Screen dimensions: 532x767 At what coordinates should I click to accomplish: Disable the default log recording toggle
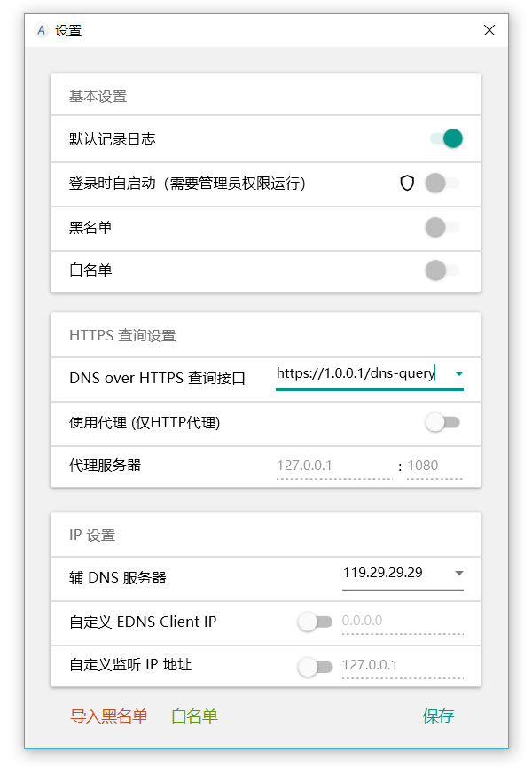pos(446,138)
